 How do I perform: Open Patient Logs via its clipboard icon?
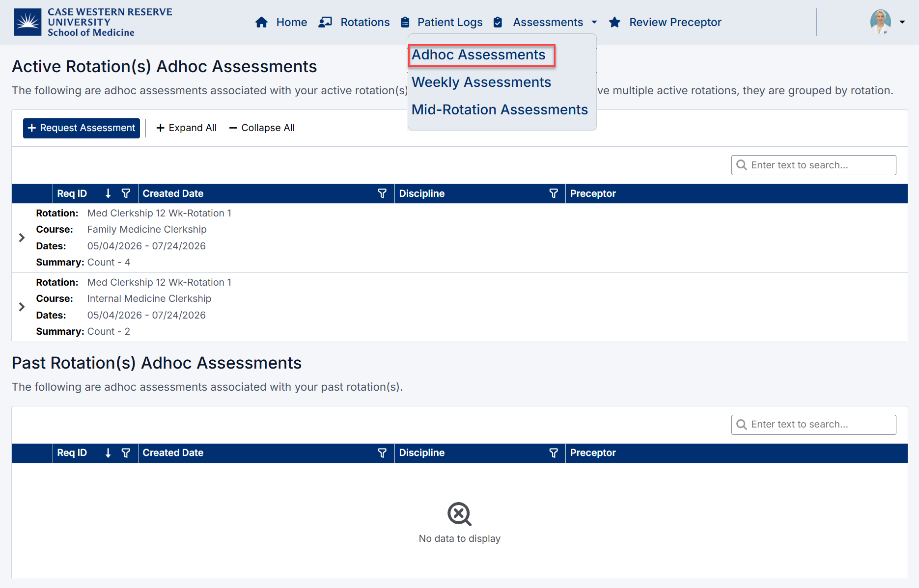tap(405, 22)
